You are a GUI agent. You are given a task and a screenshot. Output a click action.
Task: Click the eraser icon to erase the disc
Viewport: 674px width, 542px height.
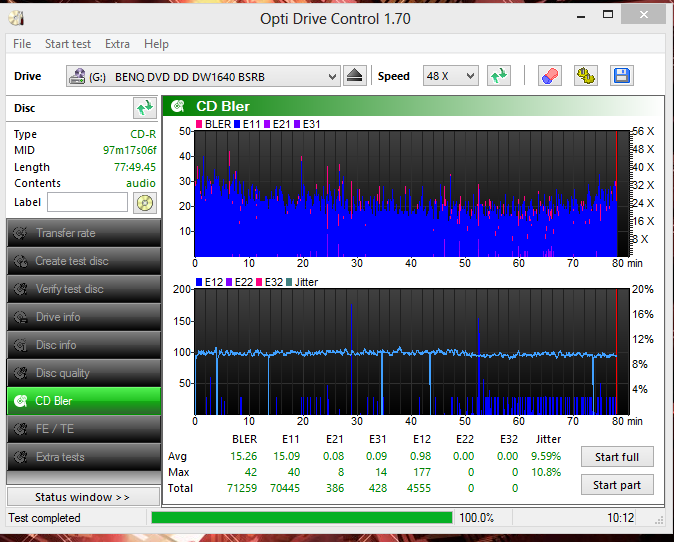[x=550, y=76]
